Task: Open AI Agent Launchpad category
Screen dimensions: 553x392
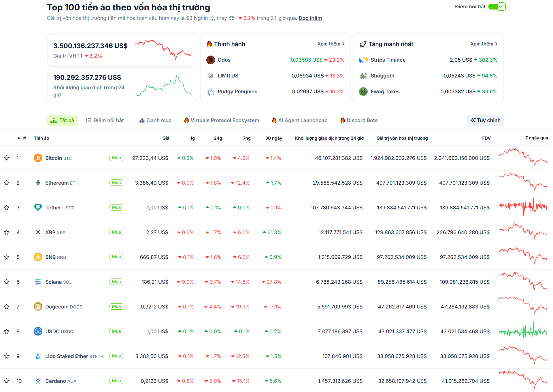Action: pos(300,120)
